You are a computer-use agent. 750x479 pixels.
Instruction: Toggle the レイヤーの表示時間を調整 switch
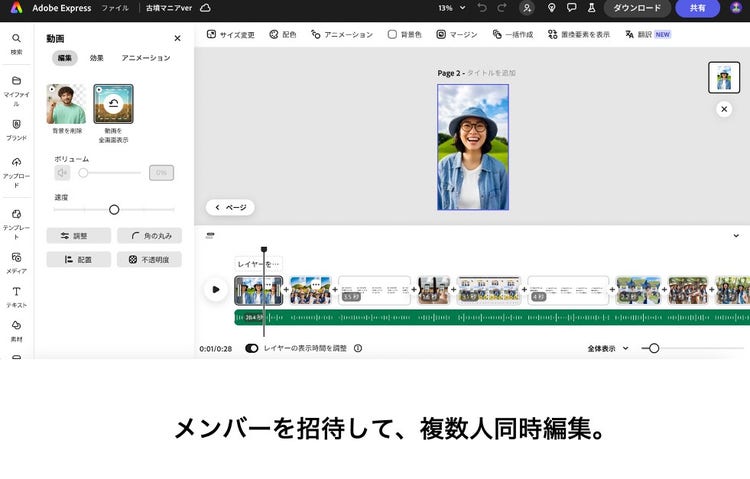pyautogui.click(x=251, y=348)
